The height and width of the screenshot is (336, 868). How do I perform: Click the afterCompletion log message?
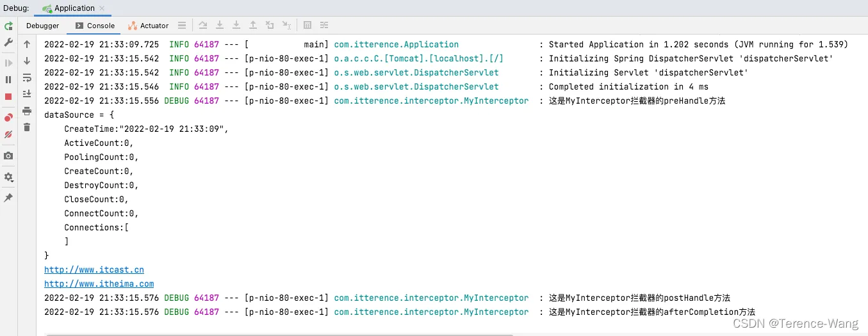click(x=652, y=312)
